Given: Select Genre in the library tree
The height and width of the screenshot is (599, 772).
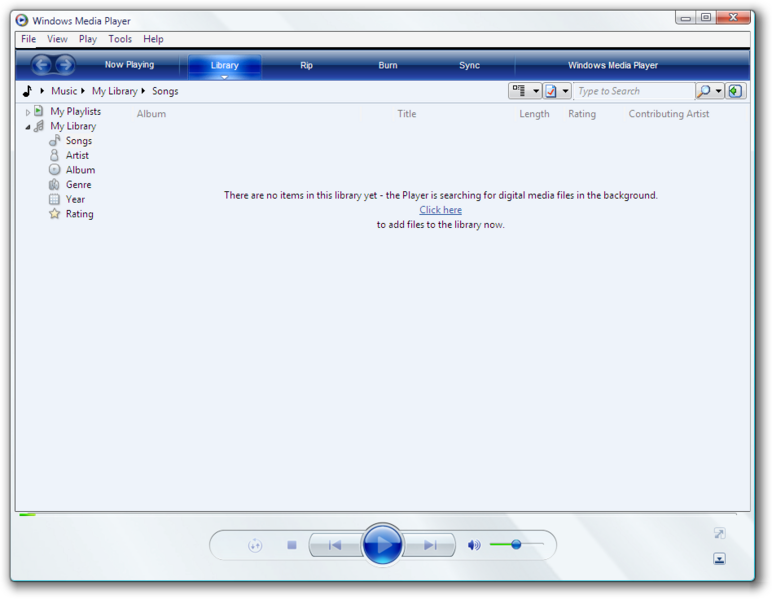Looking at the screenshot, I should 78,185.
